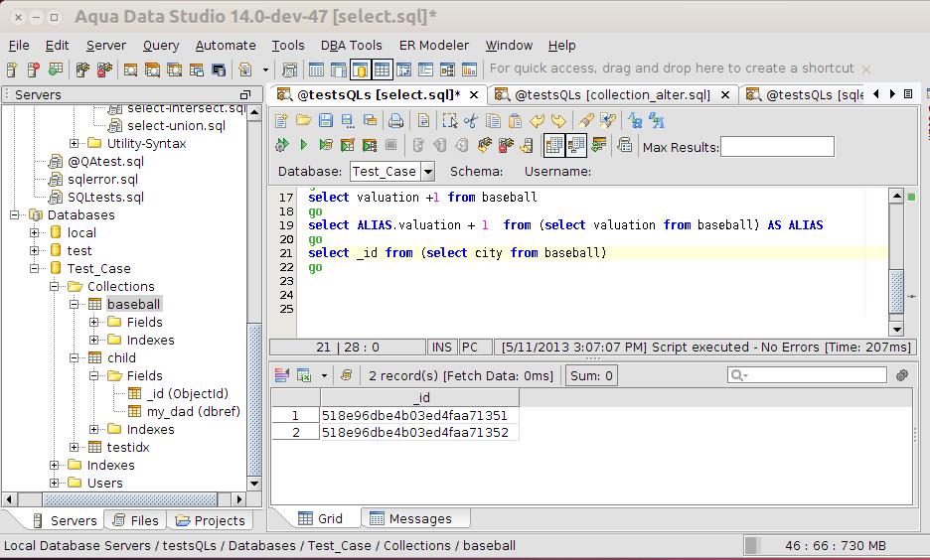Viewport: 930px width, 560px height.
Task: Click the _id column header in results grid
Action: 420,397
